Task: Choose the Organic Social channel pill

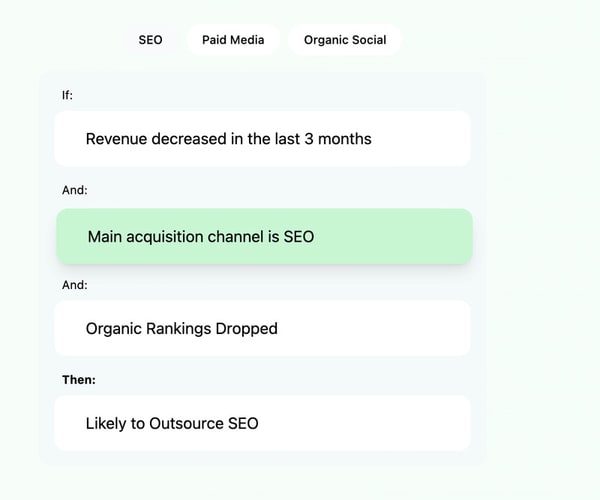Action: (x=345, y=40)
